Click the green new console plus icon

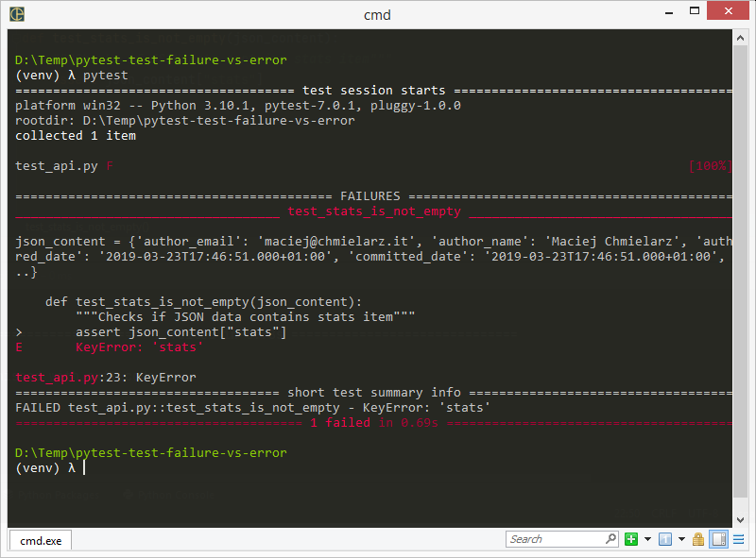coord(631,539)
